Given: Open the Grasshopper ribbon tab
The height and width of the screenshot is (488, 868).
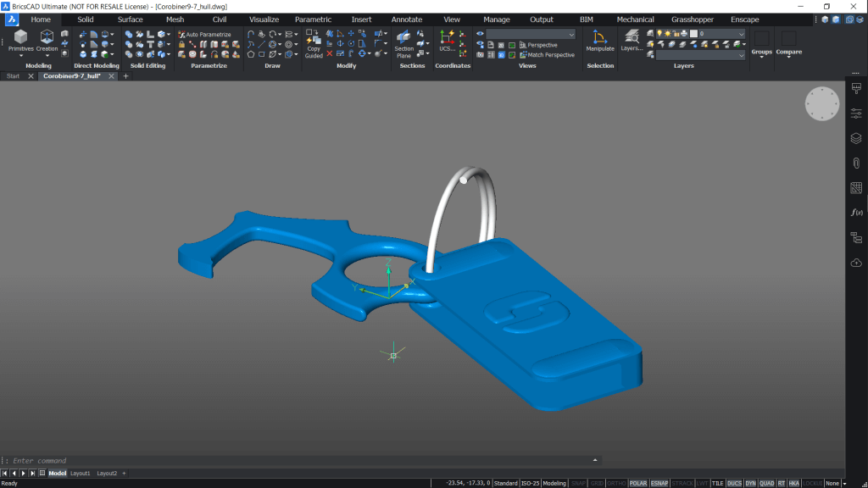Looking at the screenshot, I should [693, 19].
